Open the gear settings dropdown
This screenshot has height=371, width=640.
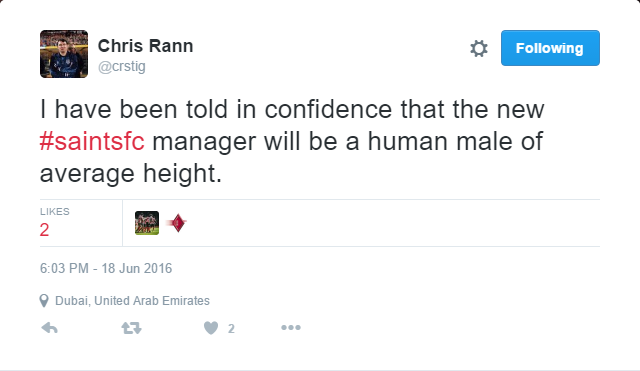479,48
